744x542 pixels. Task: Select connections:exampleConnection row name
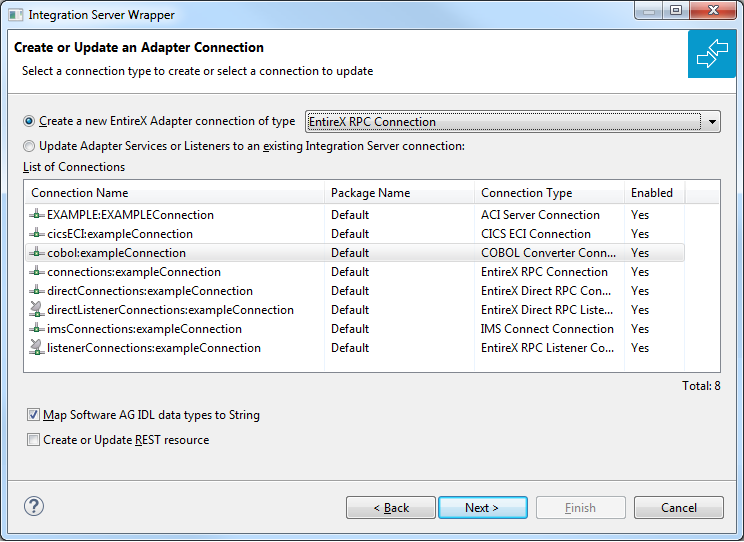tap(134, 272)
